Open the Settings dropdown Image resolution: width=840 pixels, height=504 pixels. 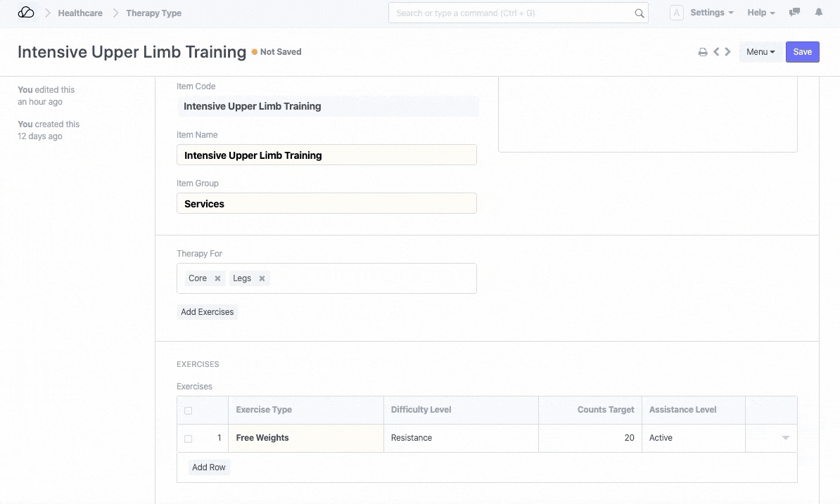coord(711,13)
